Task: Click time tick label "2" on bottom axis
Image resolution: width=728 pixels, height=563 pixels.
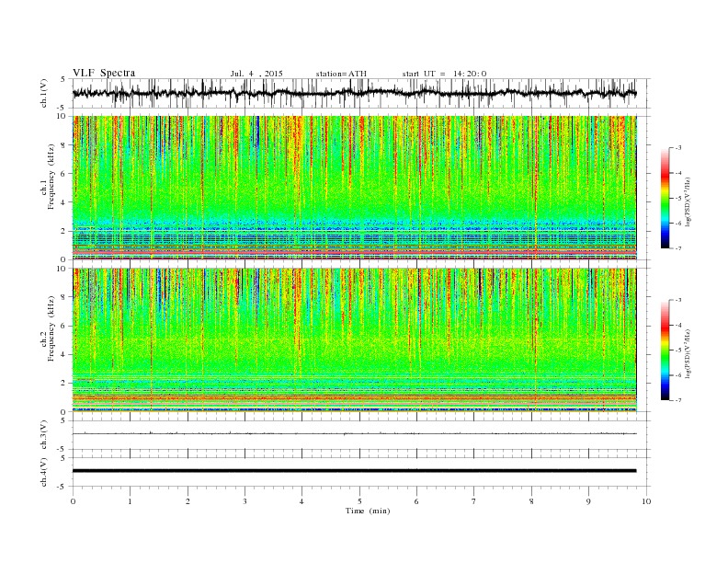Action: click(188, 501)
